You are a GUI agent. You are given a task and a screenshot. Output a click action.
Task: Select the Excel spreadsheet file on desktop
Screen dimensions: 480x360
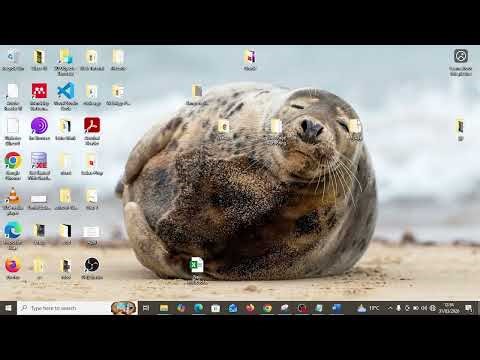[x=197, y=270]
